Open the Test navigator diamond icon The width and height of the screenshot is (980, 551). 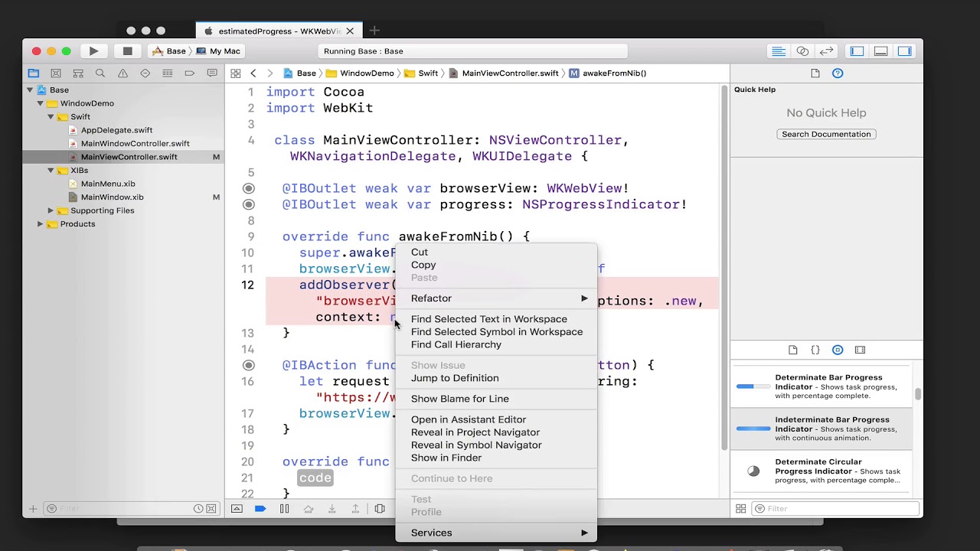145,73
